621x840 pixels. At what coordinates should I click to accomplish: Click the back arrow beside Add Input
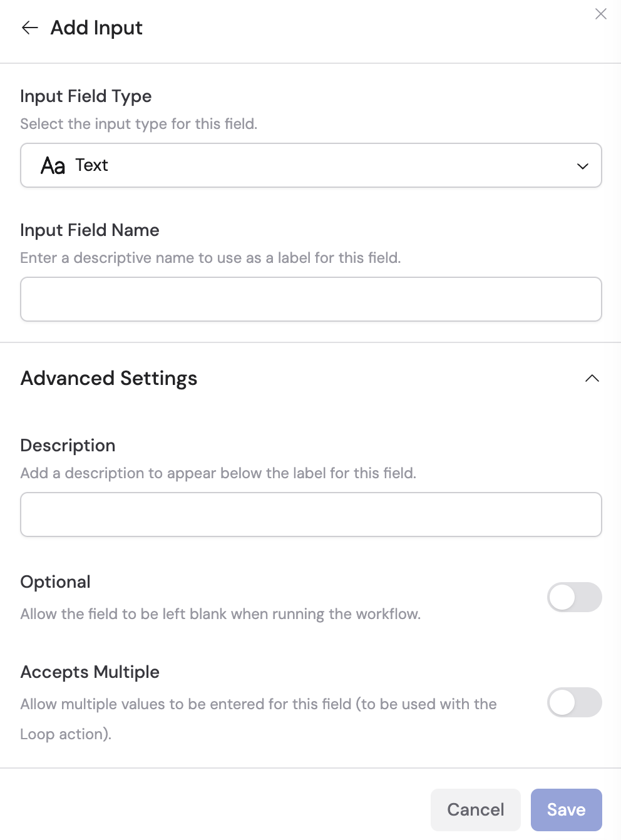pos(29,28)
